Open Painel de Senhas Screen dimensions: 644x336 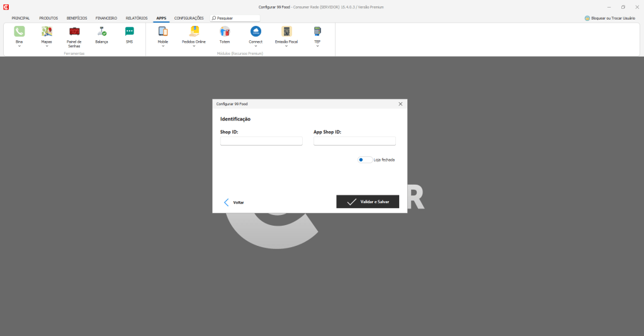pos(74,32)
